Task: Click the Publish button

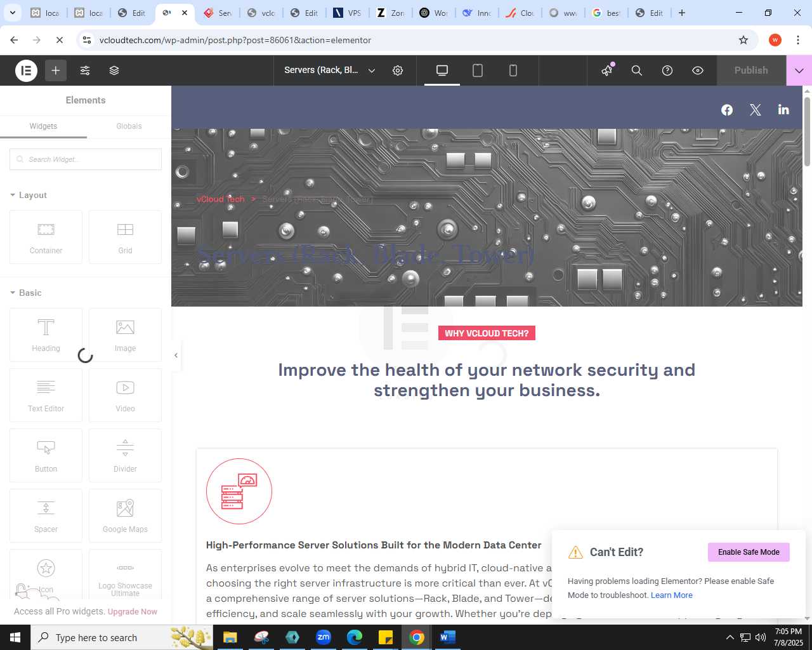Action: 751,70
